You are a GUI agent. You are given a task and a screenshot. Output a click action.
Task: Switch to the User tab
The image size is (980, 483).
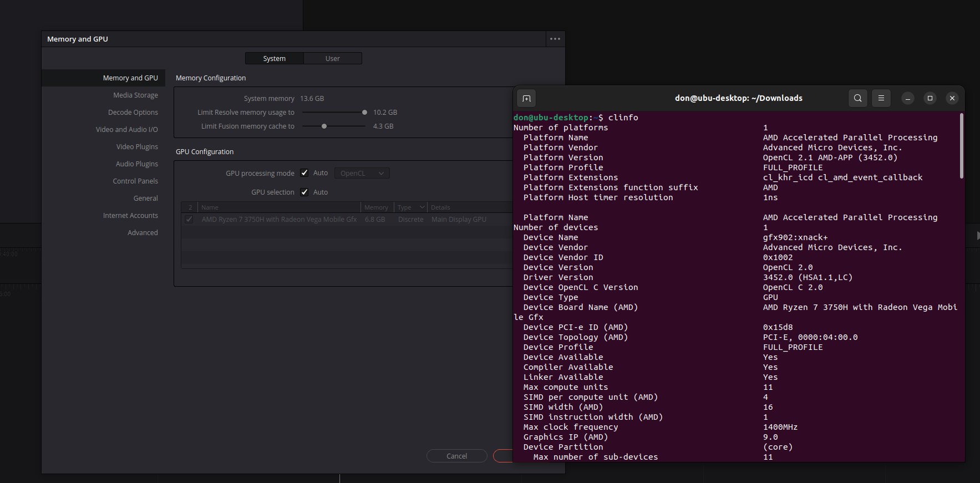(333, 58)
